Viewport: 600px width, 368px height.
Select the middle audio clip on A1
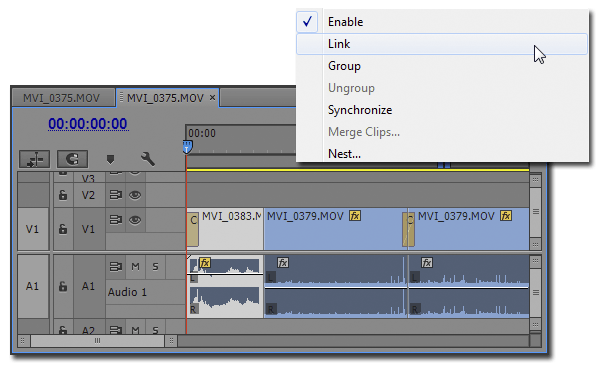[335, 287]
